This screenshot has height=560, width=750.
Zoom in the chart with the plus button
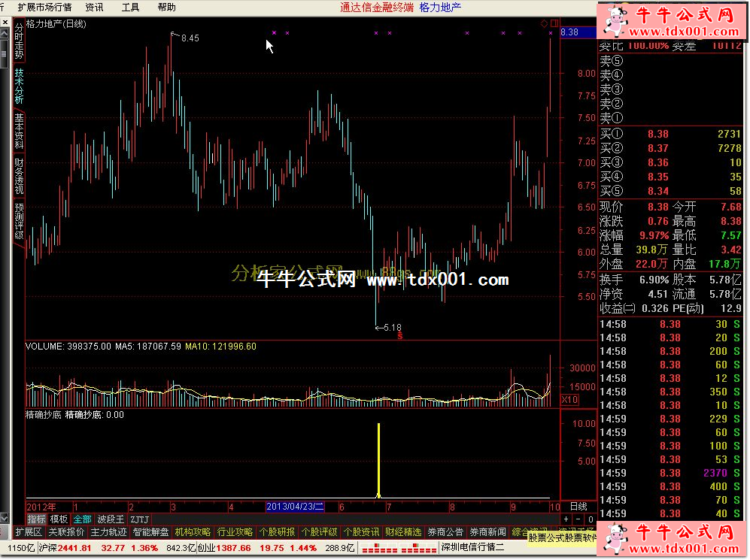(x=566, y=519)
